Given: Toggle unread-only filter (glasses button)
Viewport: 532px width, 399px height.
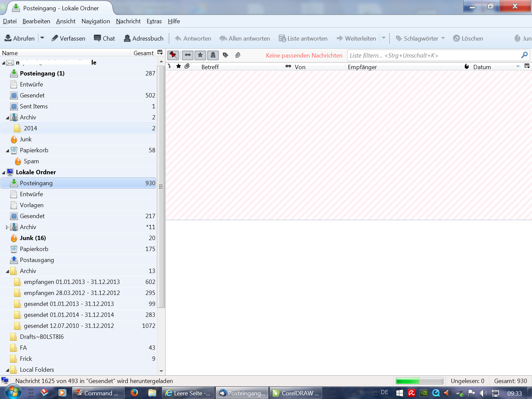Looking at the screenshot, I should 188,55.
